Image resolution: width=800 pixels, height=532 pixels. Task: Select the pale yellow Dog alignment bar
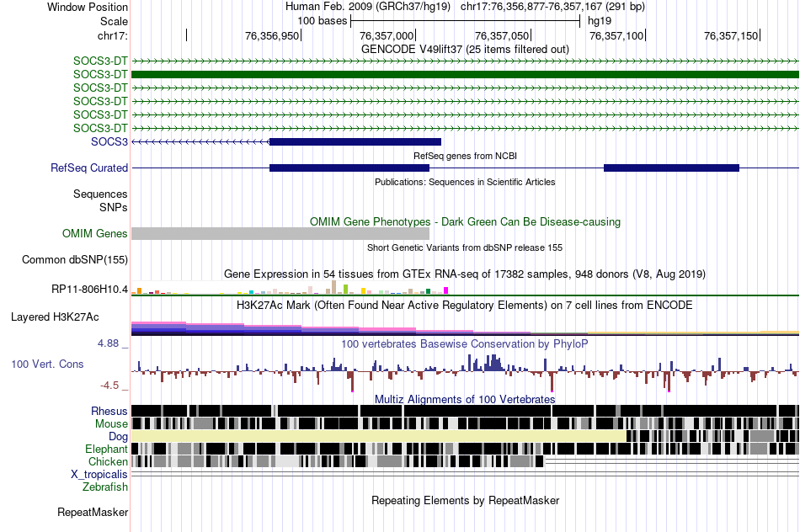[x=379, y=436]
